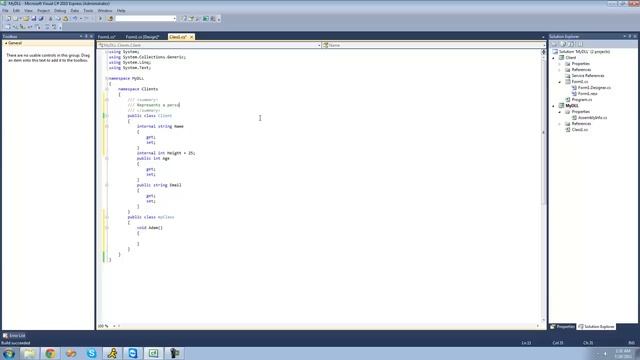Open the File menu
Image resolution: width=640 pixels, height=360 pixels.
click(x=5, y=11)
